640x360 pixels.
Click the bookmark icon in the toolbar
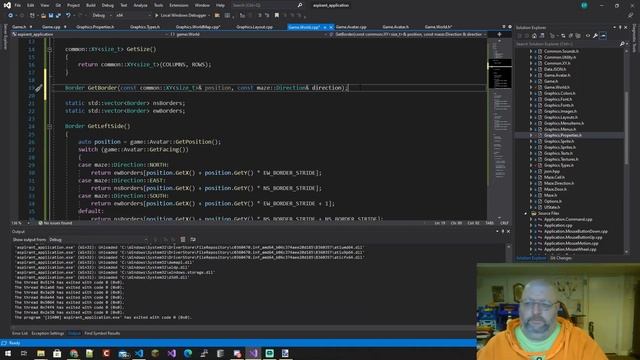(x=277, y=15)
